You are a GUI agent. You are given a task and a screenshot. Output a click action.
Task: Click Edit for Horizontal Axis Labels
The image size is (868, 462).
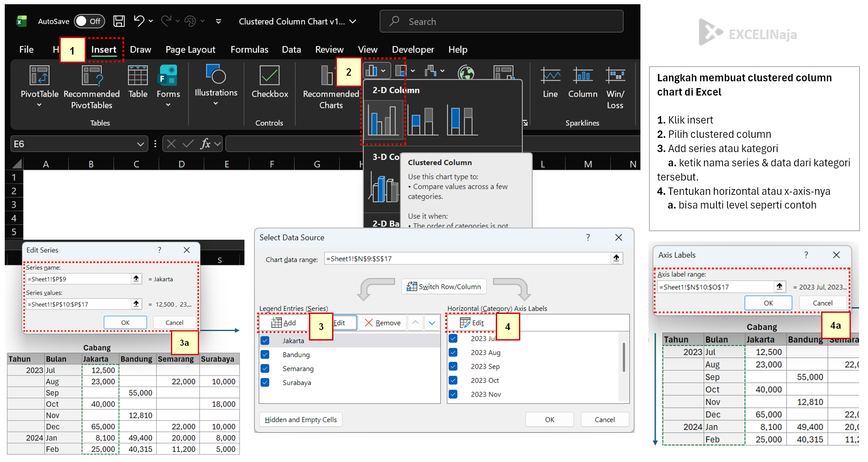pyautogui.click(x=472, y=323)
